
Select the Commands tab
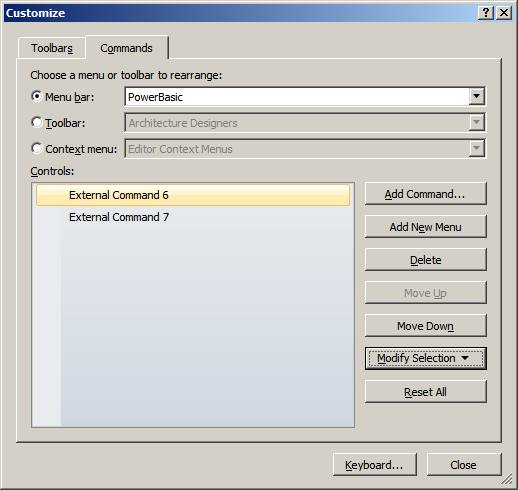click(126, 48)
